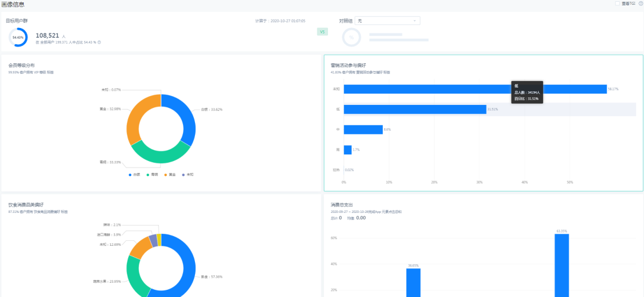Click the 画像信息 page heading
Image resolution: width=644 pixels, height=297 pixels.
[13, 4]
